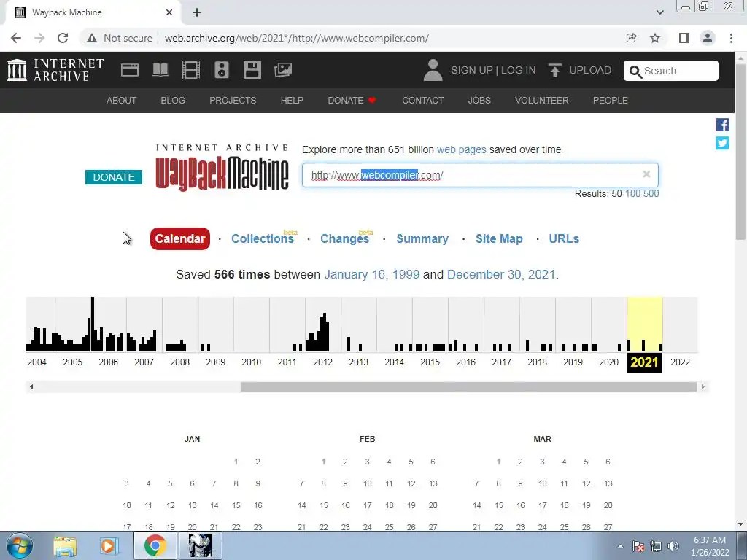Go back in browser history
Viewport: 747px width, 560px height.
point(16,38)
